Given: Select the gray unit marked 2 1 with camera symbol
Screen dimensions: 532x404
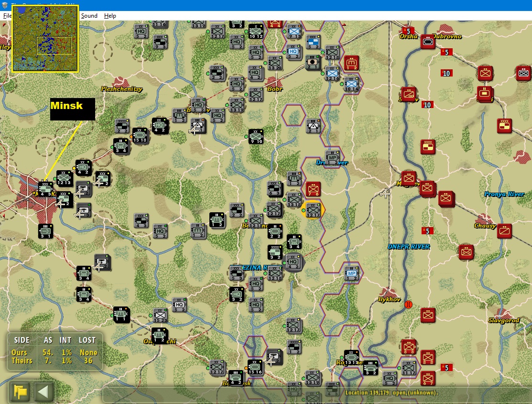Looking at the screenshot, I should coord(313,63).
